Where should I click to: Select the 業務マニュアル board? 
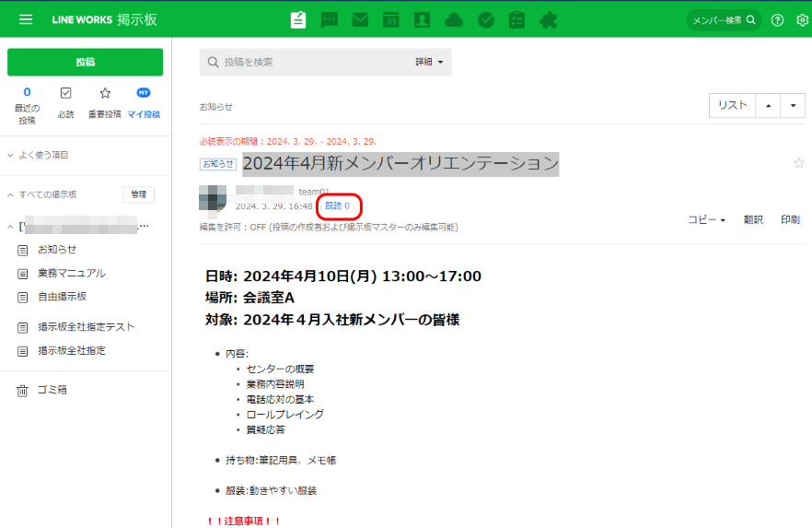(71, 273)
